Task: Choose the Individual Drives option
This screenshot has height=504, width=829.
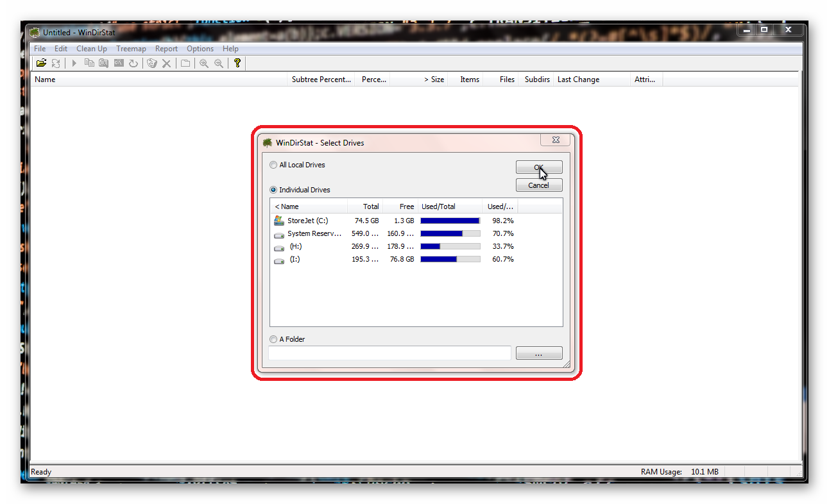Action: (x=273, y=190)
